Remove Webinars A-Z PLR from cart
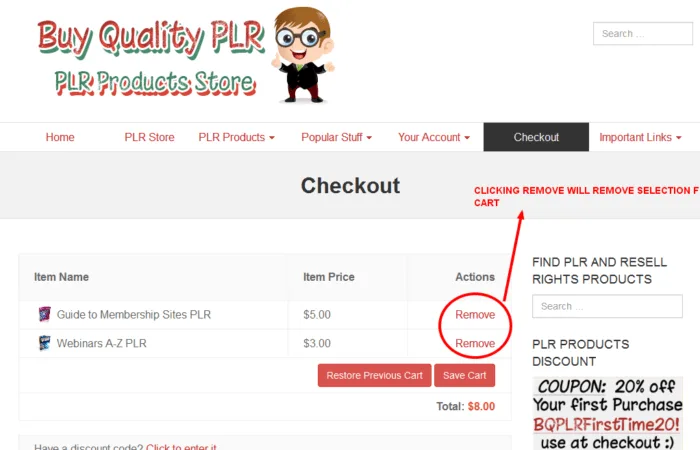This screenshot has height=450, width=700. [475, 343]
